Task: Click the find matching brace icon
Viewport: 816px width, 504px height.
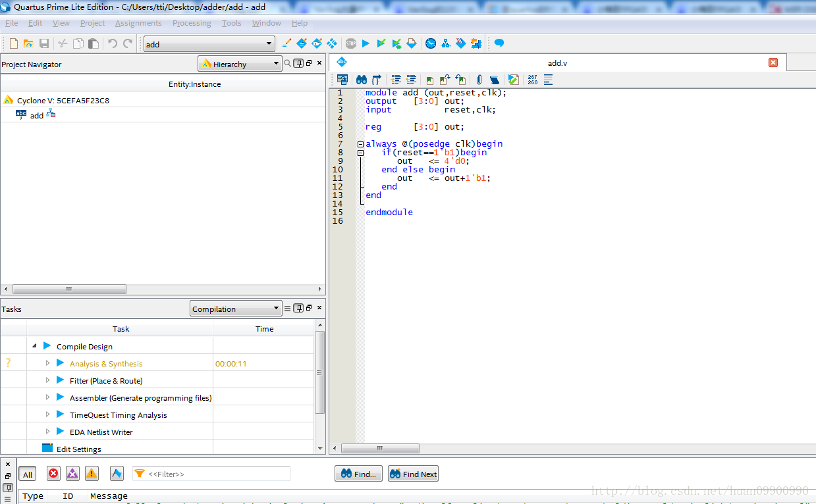Action: tap(377, 80)
